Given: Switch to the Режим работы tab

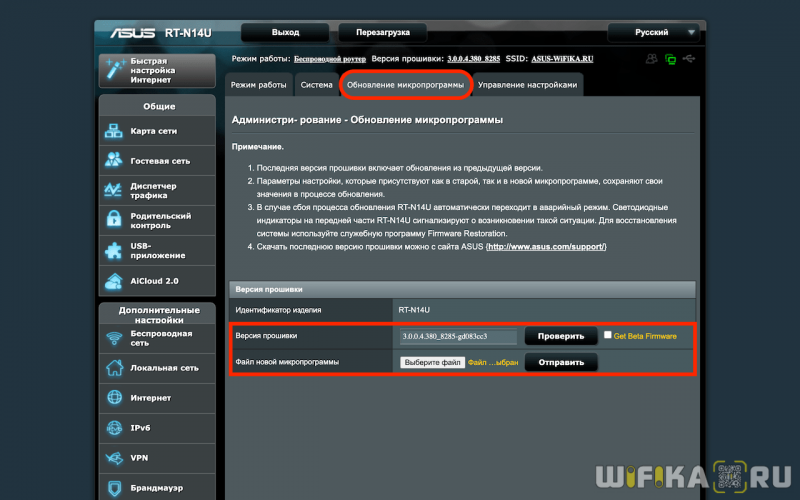Looking at the screenshot, I should (258, 85).
